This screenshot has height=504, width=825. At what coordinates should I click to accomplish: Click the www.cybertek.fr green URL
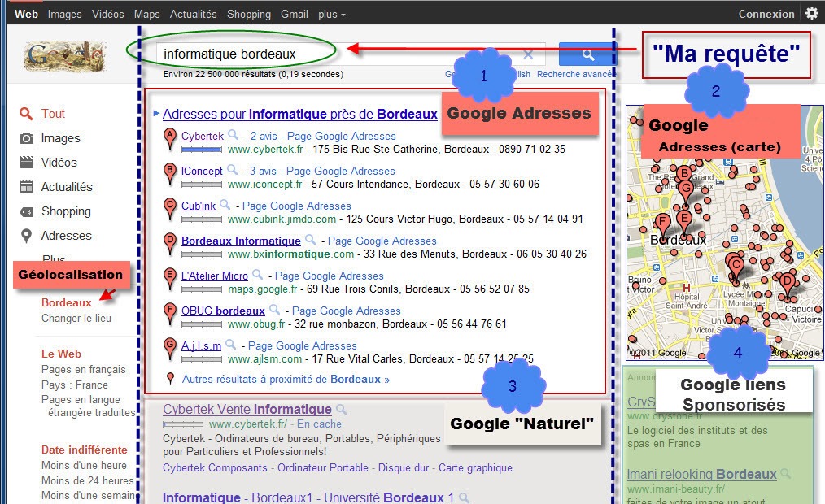(x=265, y=150)
